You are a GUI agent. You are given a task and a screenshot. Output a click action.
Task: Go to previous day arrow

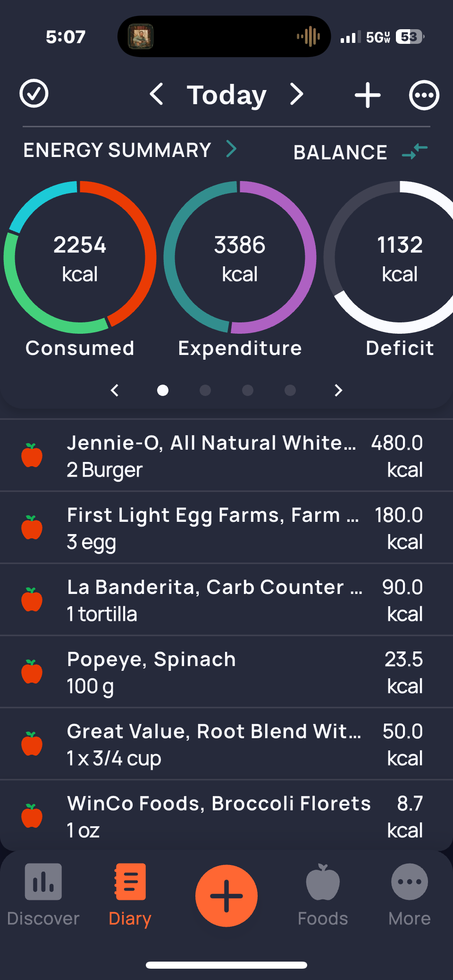pyautogui.click(x=157, y=94)
